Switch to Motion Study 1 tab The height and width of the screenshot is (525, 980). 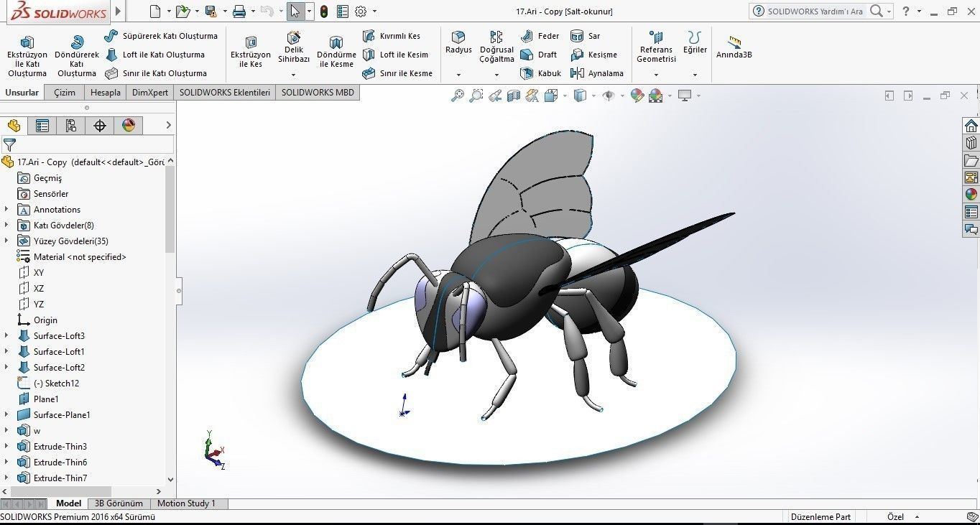pos(186,503)
